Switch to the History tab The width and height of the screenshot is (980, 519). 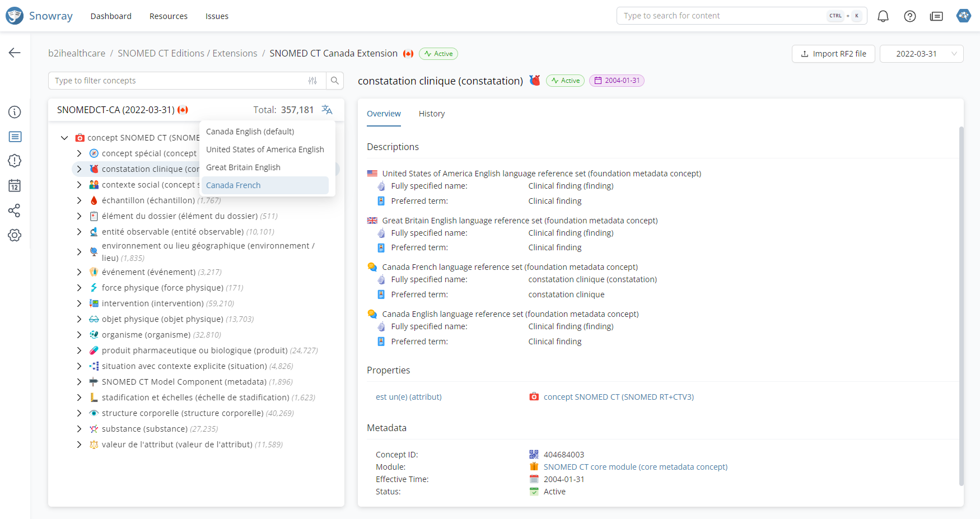431,114
